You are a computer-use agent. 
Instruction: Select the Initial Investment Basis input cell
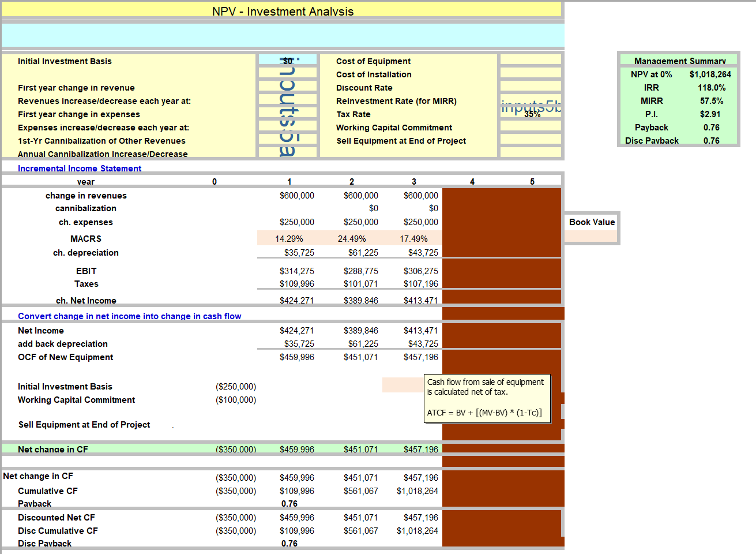(288, 61)
